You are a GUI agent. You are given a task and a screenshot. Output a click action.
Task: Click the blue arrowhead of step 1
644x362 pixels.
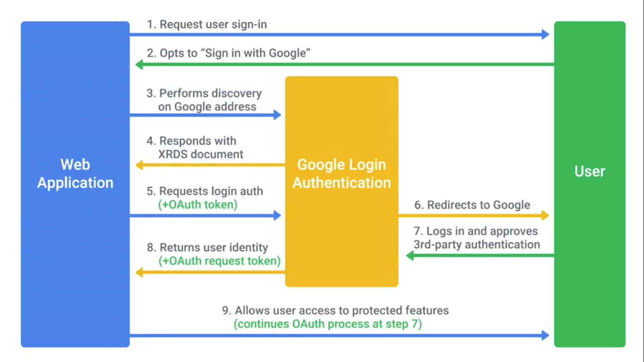[545, 34]
